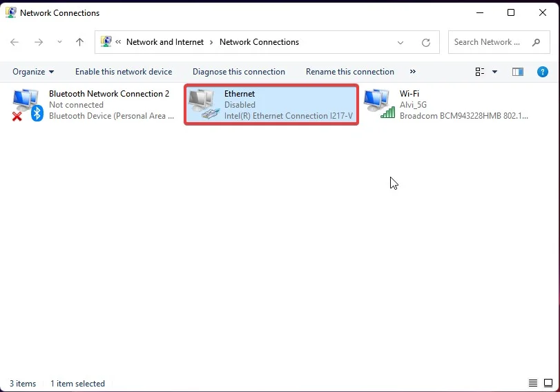Open the view options dropdown arrow
This screenshot has height=392, width=560.
click(x=494, y=72)
